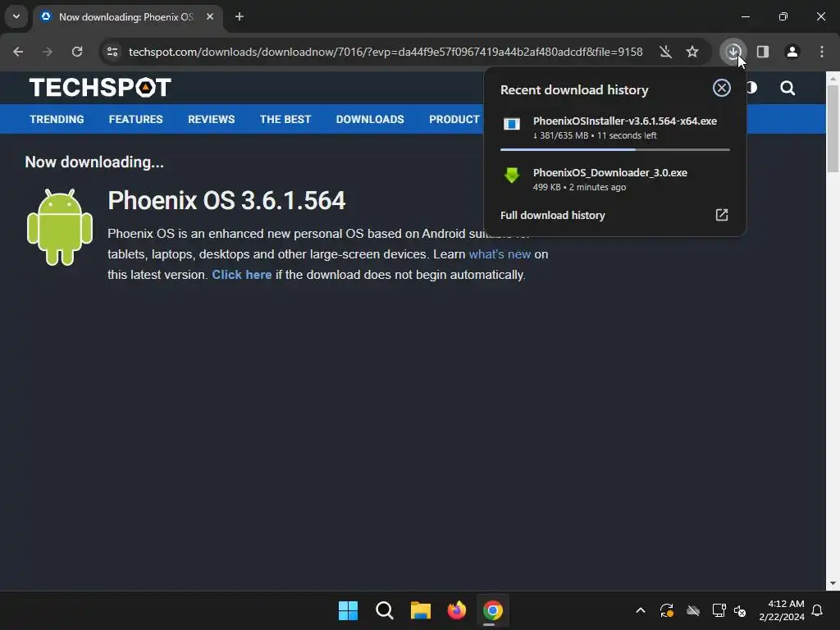Launch Firefox from the taskbar
The width and height of the screenshot is (840, 630).
click(456, 610)
